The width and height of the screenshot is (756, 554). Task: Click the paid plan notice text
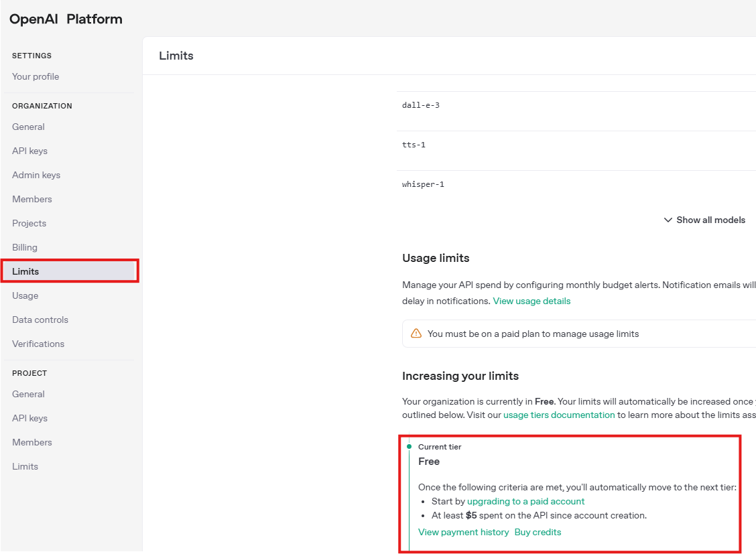click(533, 334)
